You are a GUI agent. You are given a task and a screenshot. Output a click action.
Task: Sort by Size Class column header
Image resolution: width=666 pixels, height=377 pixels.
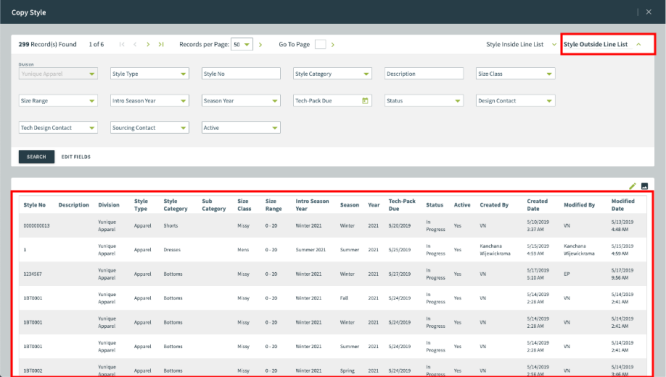(x=244, y=205)
